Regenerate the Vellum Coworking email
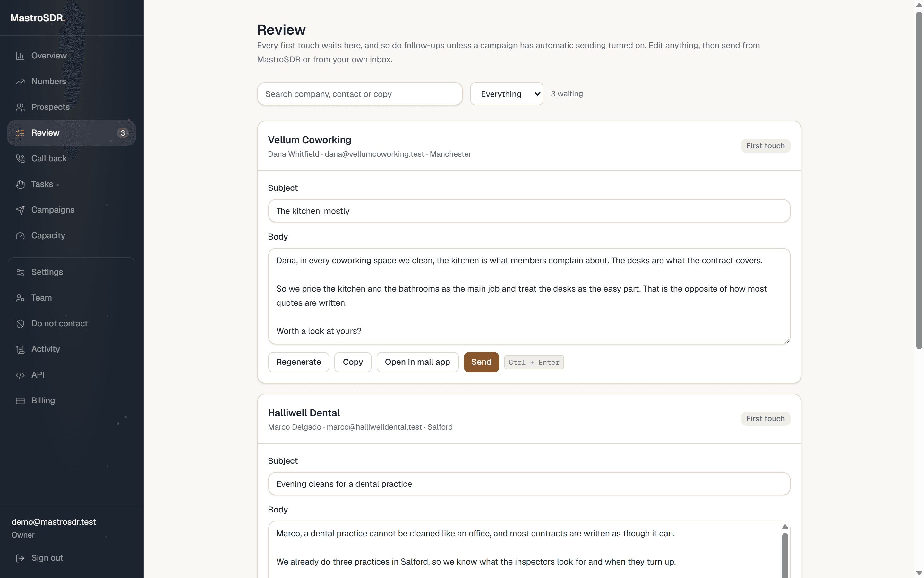 (298, 362)
